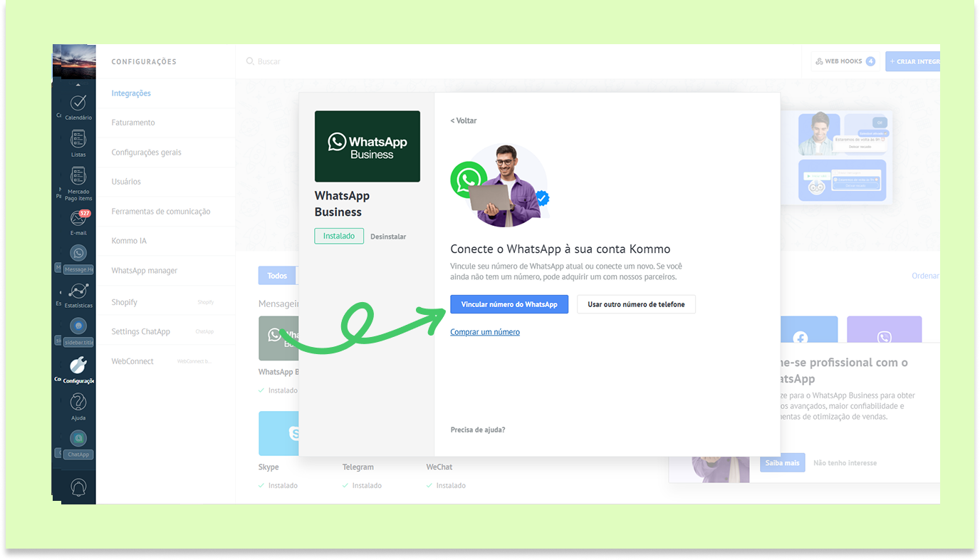
Task: Click the Configurações plug icon
Action: [78, 365]
